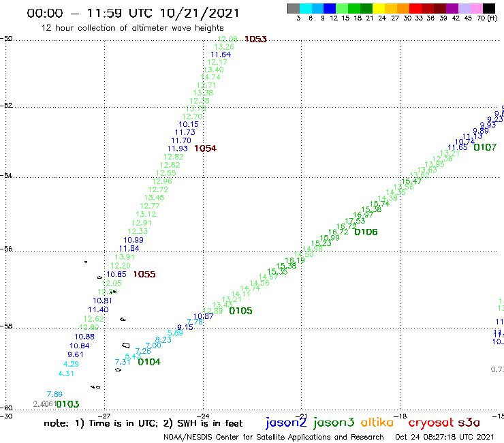Click the wave height value 13.26
The width and height of the screenshot is (504, 443).
[224, 47]
